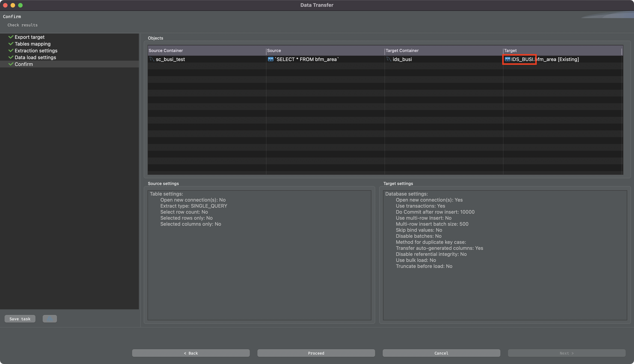The width and height of the screenshot is (634, 364).
Task: Click the table icon beside SELECT * FROM bfm_area
Action: coord(271,59)
